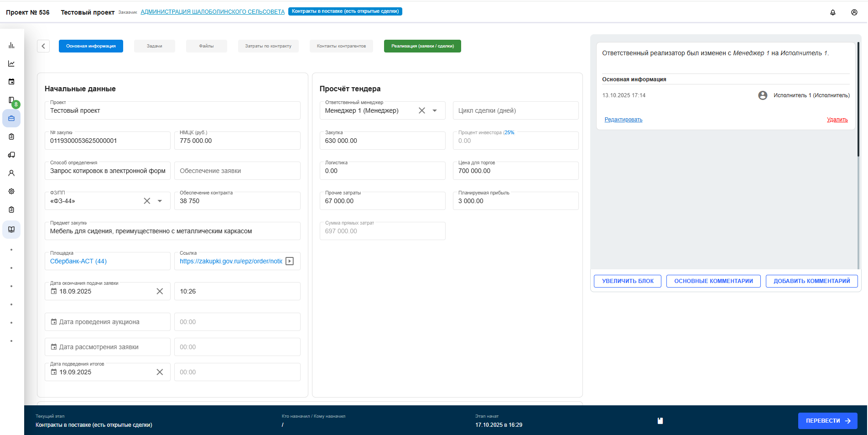Image resolution: width=868 pixels, height=435 pixels.
Task: Open the delivery truck sidebar icon
Action: pyautogui.click(x=11, y=155)
